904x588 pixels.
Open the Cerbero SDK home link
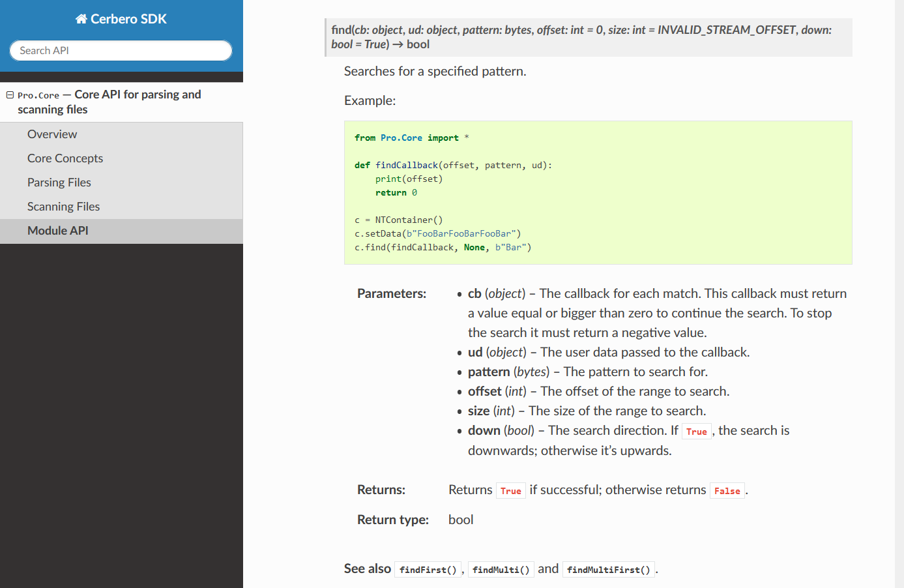click(121, 19)
